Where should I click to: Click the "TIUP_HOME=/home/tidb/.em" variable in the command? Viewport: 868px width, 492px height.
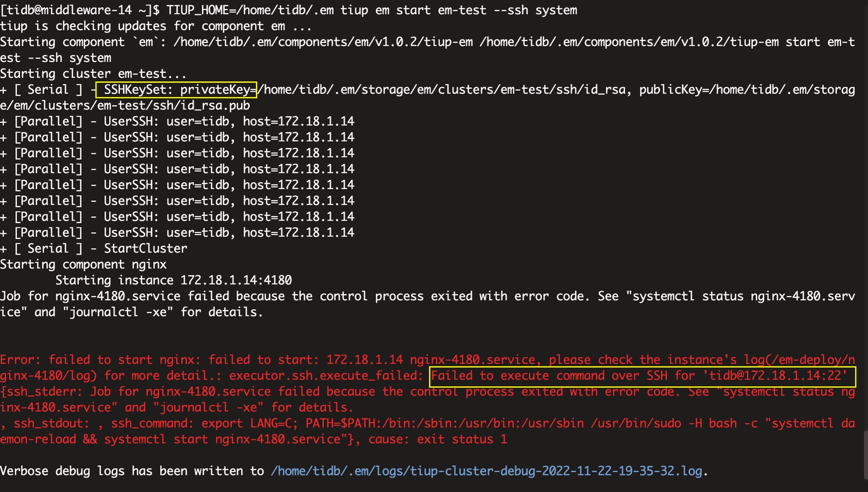pyautogui.click(x=250, y=10)
